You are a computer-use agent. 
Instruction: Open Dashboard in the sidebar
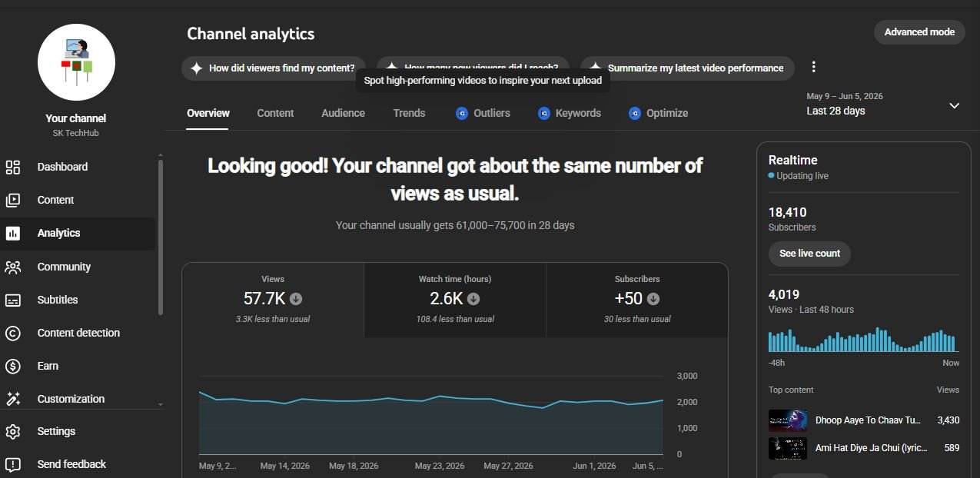(78, 167)
